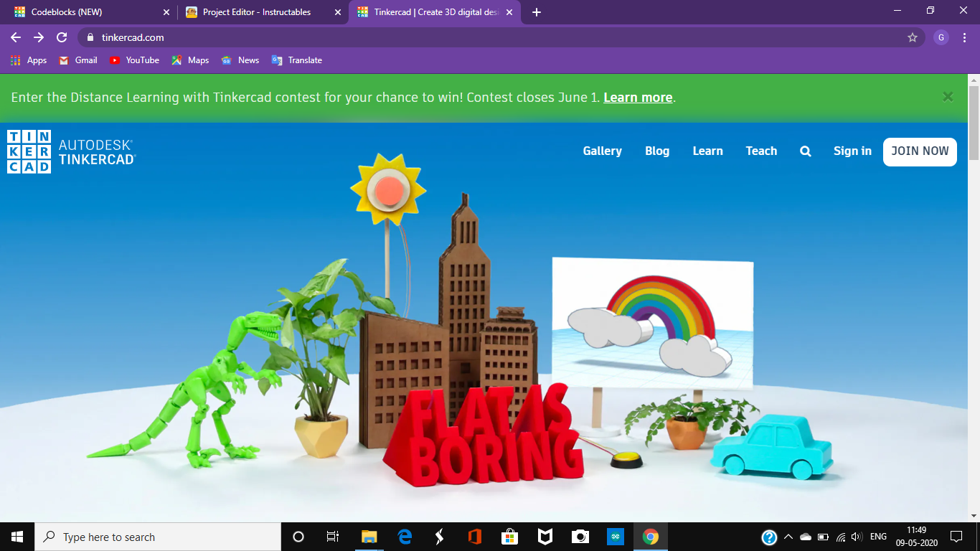Open Tinkercad's search using the magnifier icon

pyautogui.click(x=805, y=151)
